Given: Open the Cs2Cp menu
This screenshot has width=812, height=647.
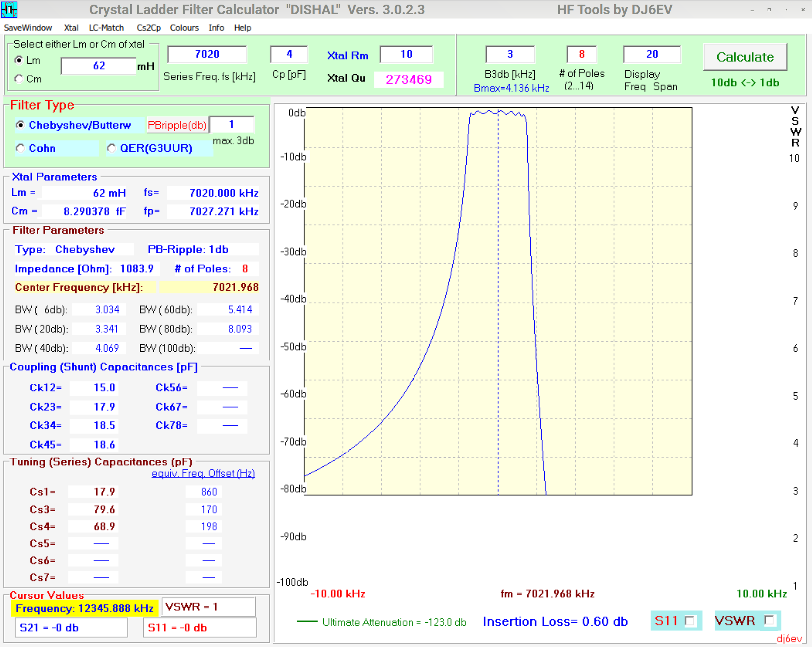Looking at the screenshot, I should 149,28.
